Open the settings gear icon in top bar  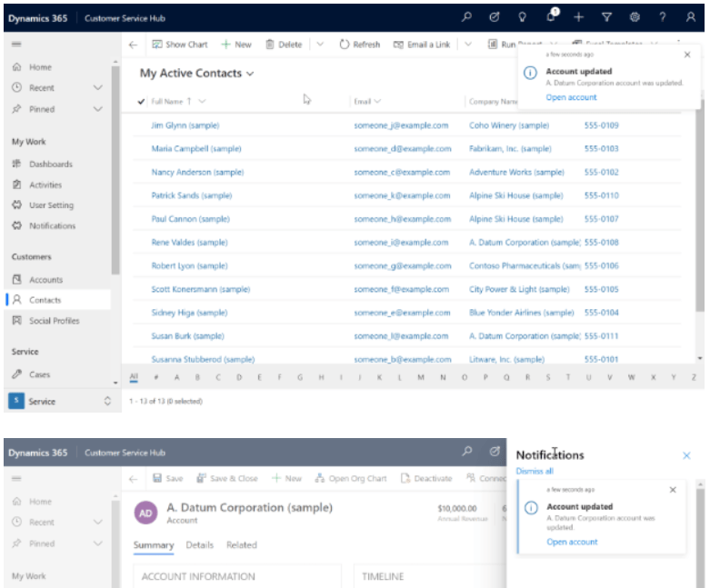click(635, 17)
